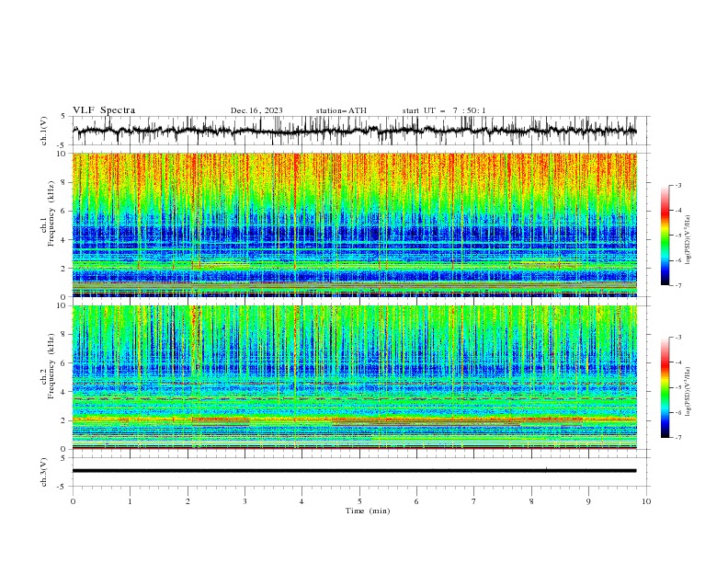Click the time axis tick label 1
Viewport: 728px width, 563px height.
[x=130, y=501]
